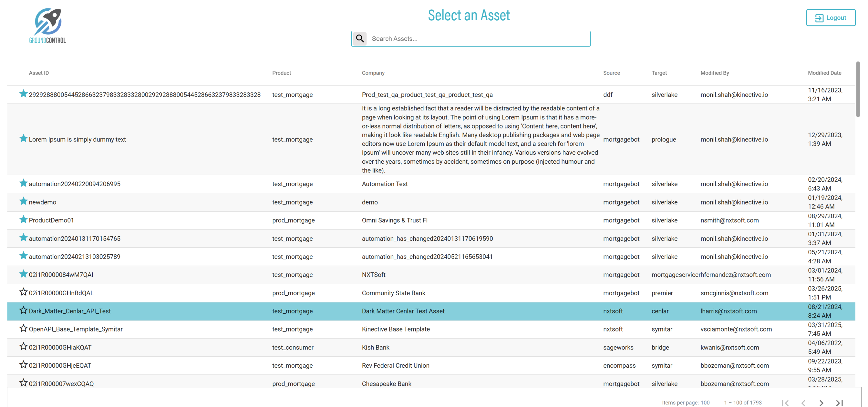Screen dimensions: 868x407
Task: Sort by the Company column header
Action: coord(373,73)
